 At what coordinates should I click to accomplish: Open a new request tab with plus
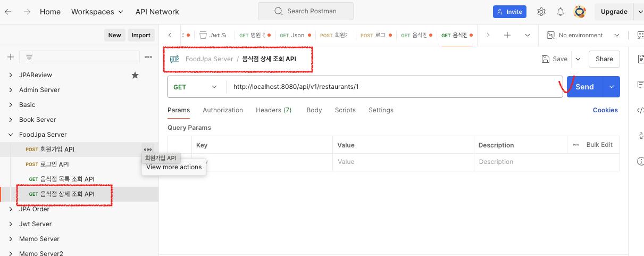(x=507, y=35)
